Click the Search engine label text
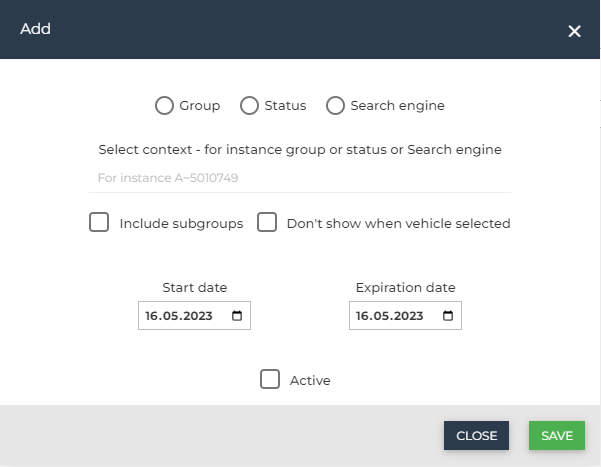The height and width of the screenshot is (467, 601). click(x=397, y=106)
